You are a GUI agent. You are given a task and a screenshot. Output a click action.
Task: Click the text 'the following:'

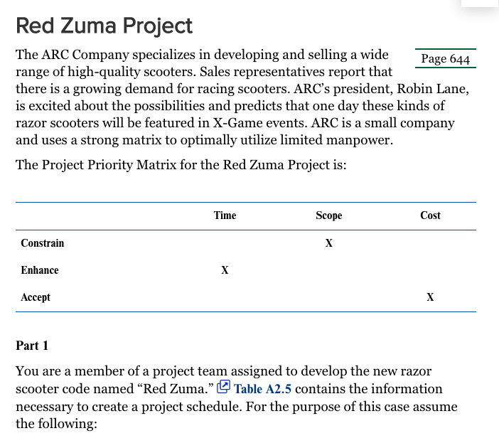click(x=56, y=424)
